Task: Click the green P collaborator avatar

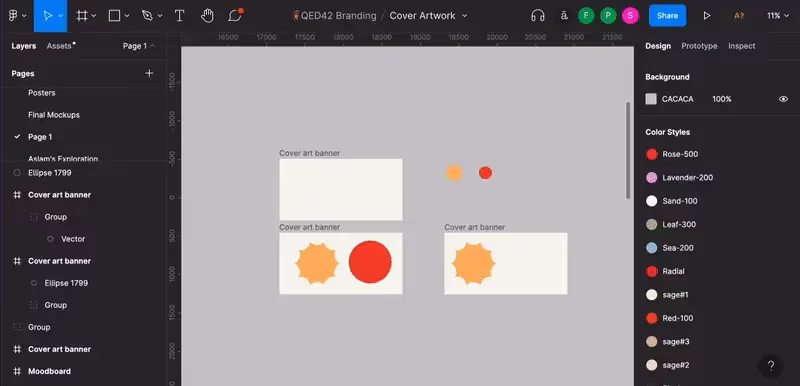Action: tap(608, 16)
